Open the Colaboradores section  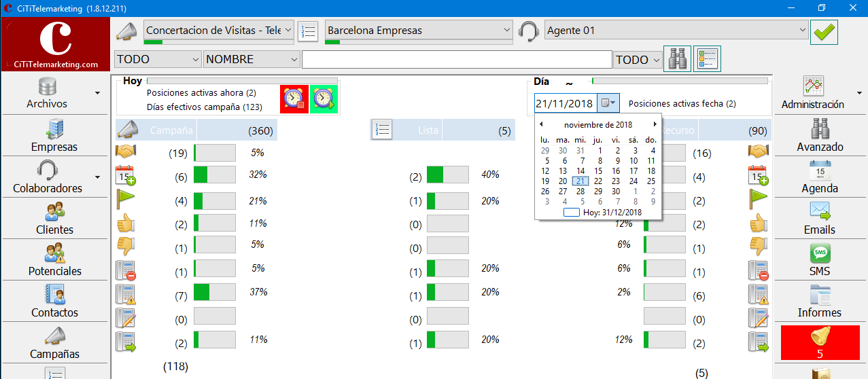[47, 177]
